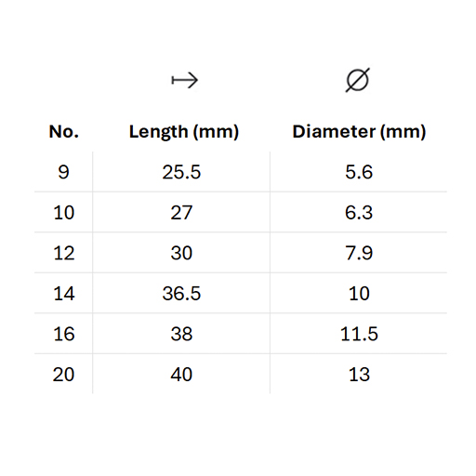
Task: Click size number 12 row label
Action: point(64,253)
